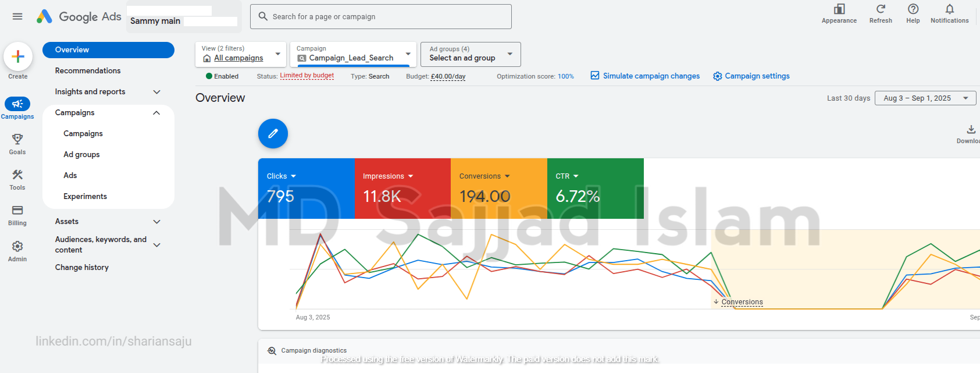Click the pencil edit floating button

(x=273, y=134)
